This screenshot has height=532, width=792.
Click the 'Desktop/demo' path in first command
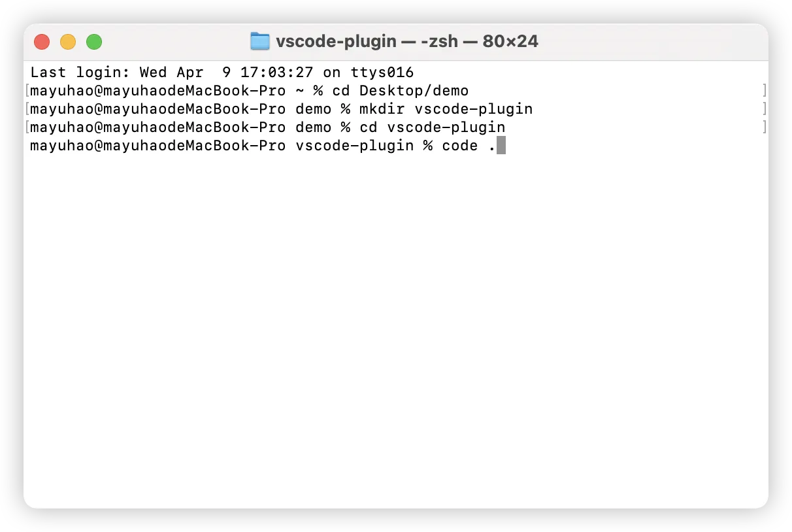click(414, 90)
